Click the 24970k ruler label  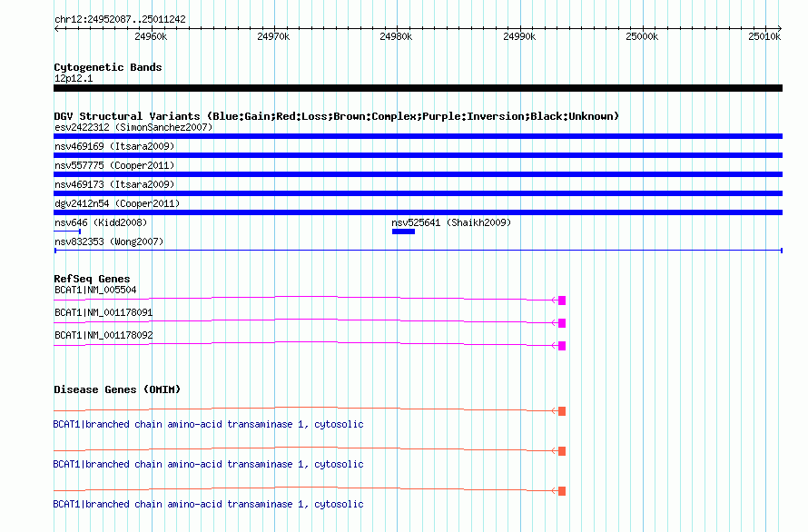click(273, 36)
